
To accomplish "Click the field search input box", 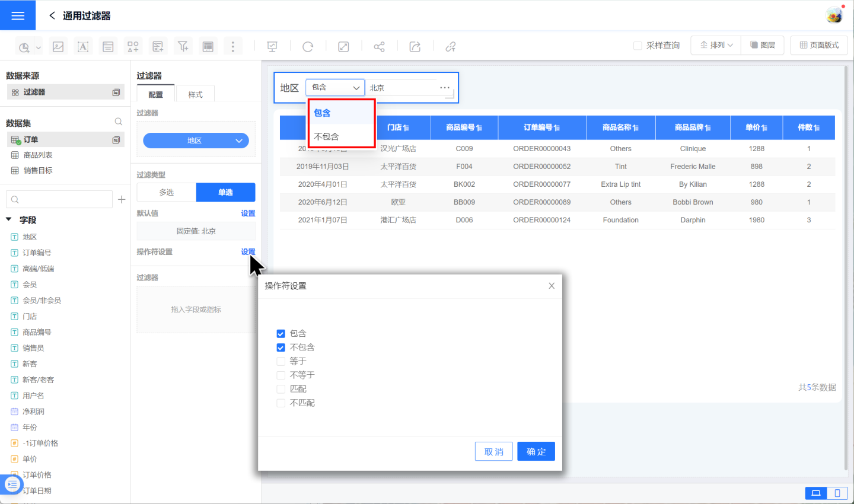I will click(x=59, y=200).
